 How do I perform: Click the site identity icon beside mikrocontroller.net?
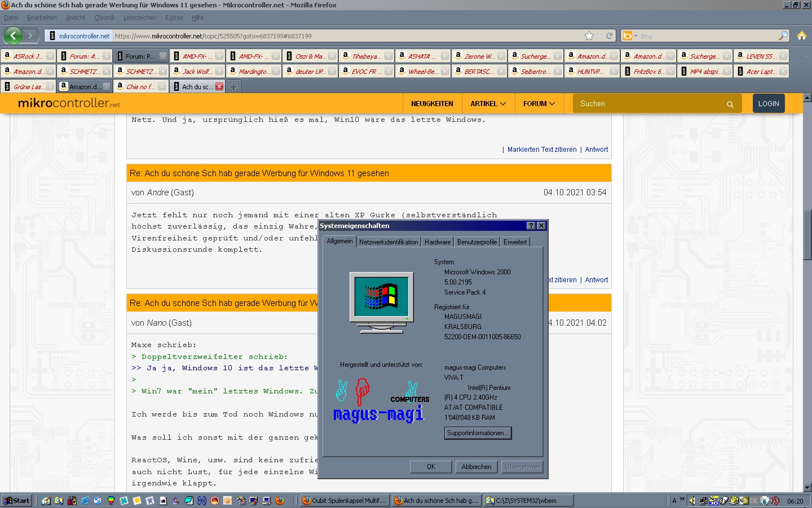[x=52, y=36]
